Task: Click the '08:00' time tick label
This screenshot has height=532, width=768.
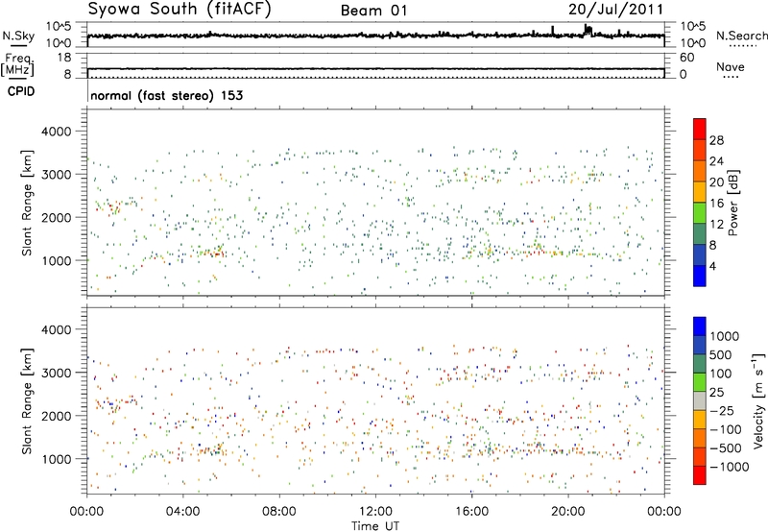Action: click(x=279, y=512)
